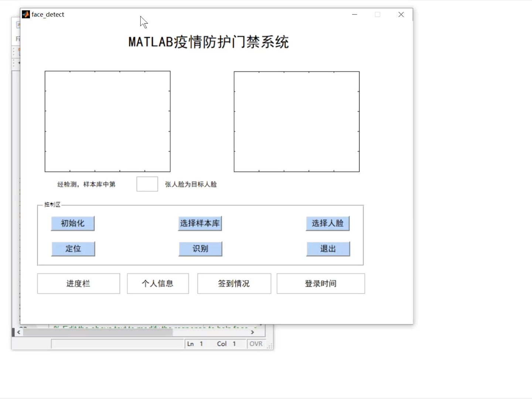Screen dimensions: 532x399
Task: Click the 初始化 button
Action: 73,224
